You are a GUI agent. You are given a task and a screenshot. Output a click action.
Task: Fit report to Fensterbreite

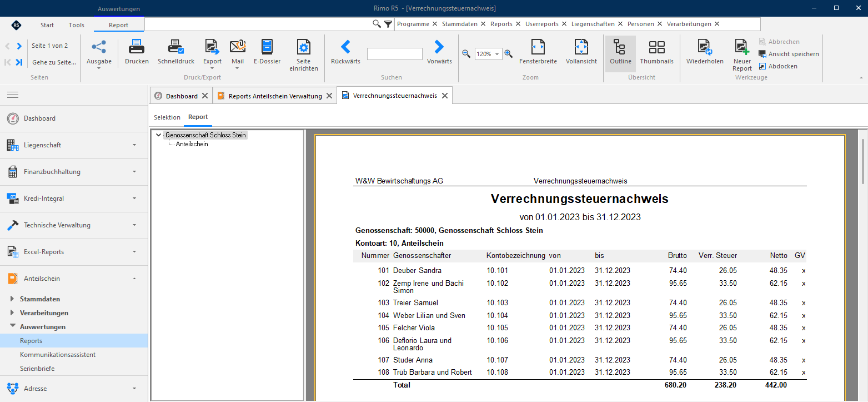click(x=538, y=52)
